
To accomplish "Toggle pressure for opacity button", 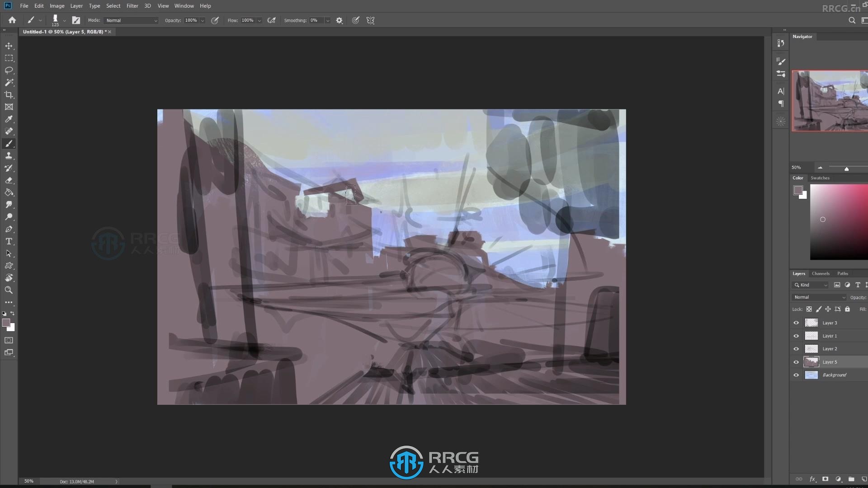I will tap(215, 20).
